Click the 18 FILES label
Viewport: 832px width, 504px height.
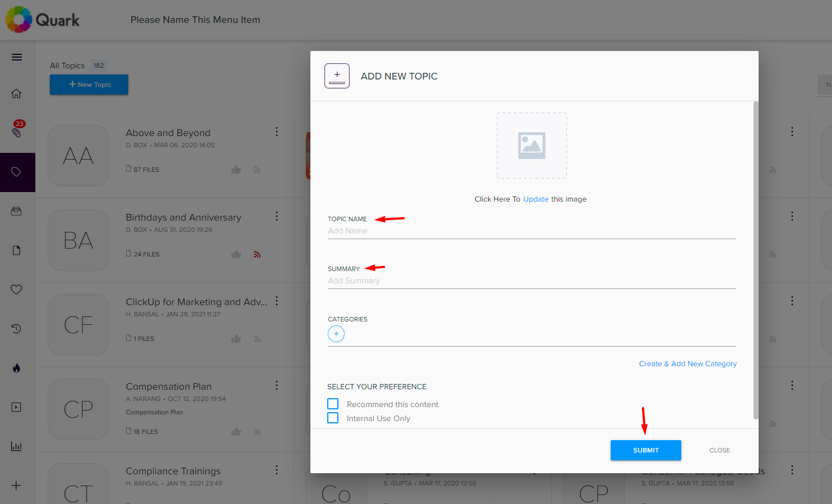(x=142, y=431)
